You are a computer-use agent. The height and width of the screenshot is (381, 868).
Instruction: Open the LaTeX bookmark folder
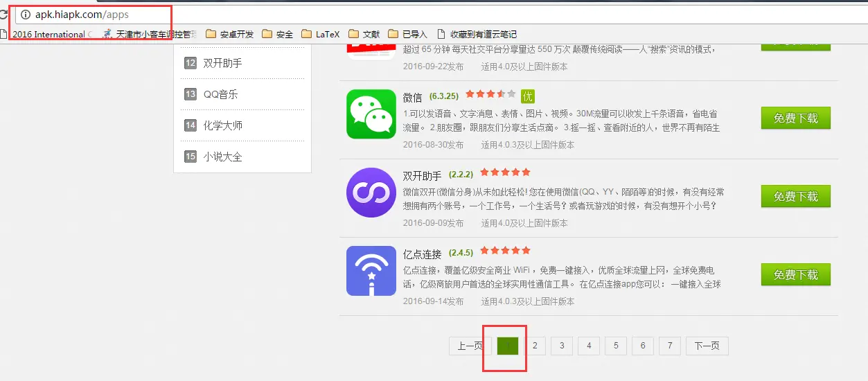[321, 34]
